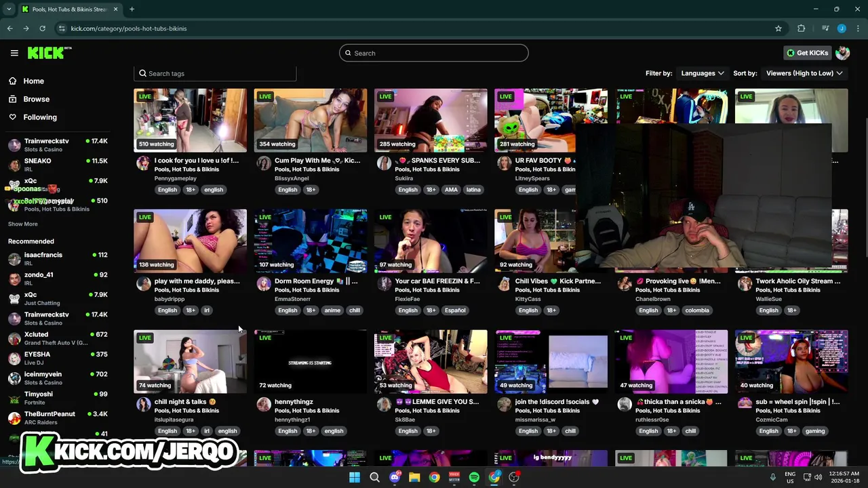Close the Pools, Hot Tubs & Bikinis tab
This screenshot has height=488, width=868.
[x=115, y=9]
